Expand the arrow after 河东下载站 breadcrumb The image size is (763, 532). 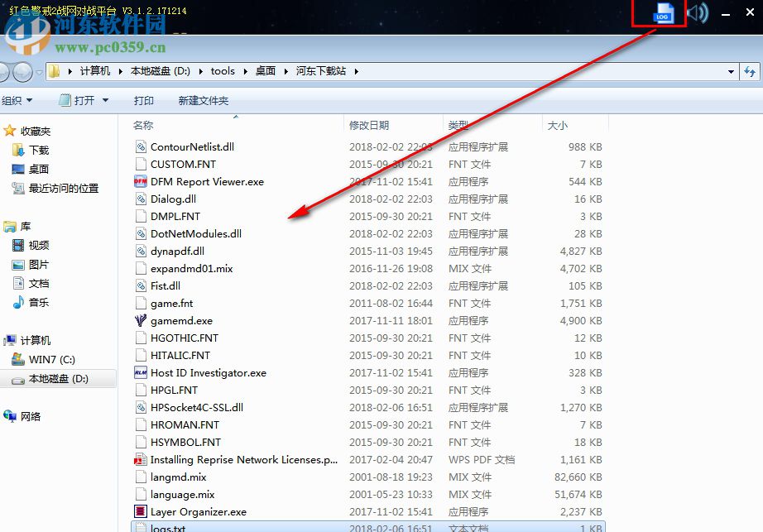pyautogui.click(x=356, y=71)
